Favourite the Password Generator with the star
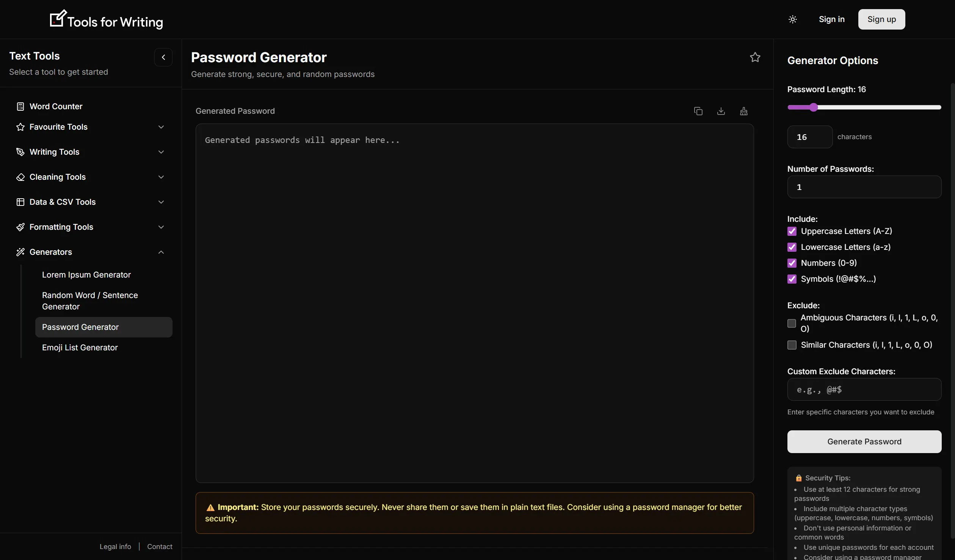The image size is (955, 560). [x=755, y=57]
